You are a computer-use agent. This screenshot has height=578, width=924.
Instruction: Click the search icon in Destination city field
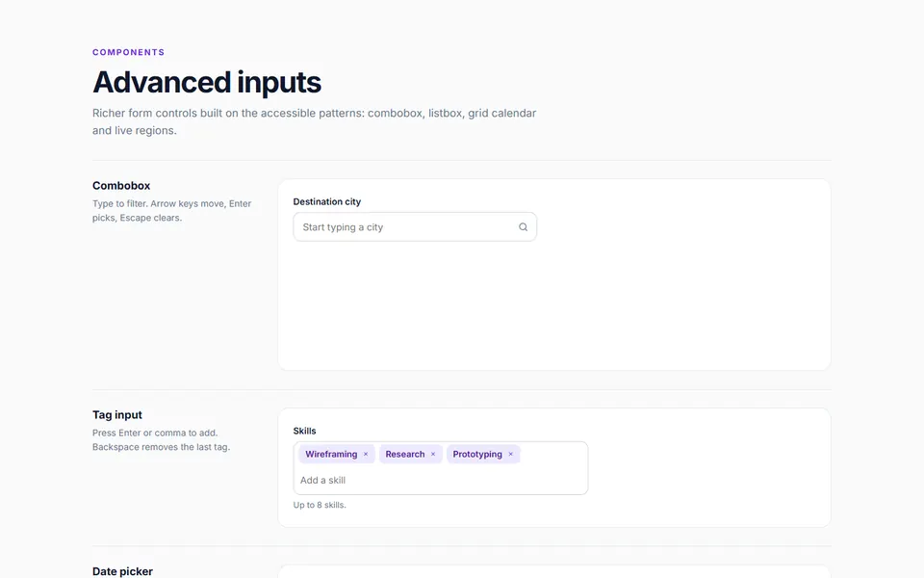pyautogui.click(x=523, y=227)
